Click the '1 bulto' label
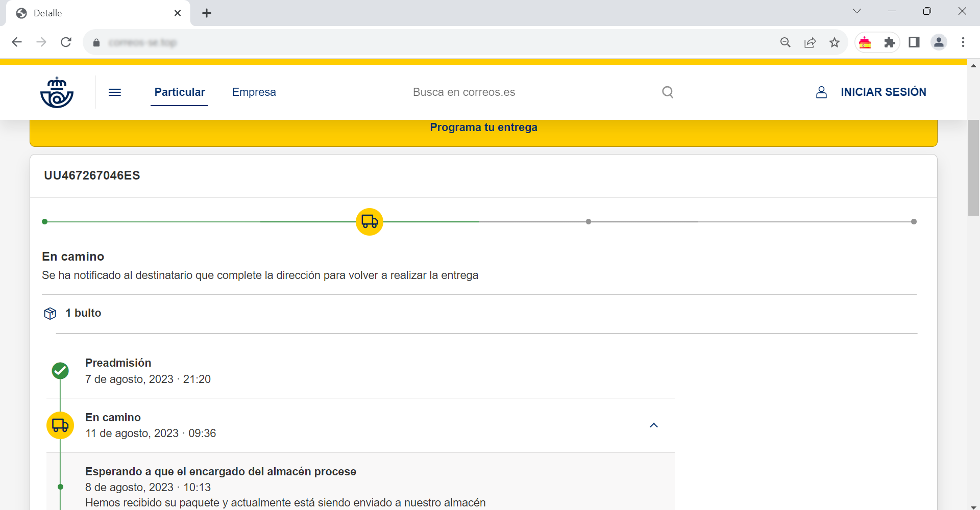 [x=83, y=313]
